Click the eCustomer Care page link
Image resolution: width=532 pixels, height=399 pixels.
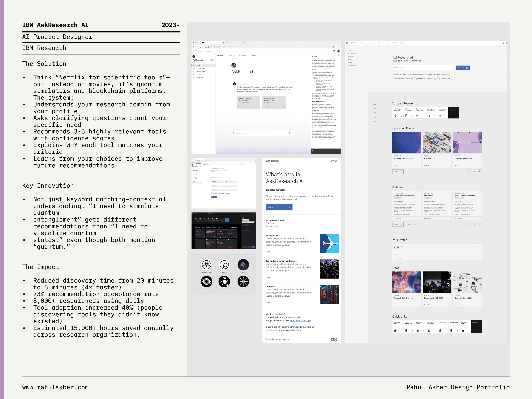click(x=300, y=321)
